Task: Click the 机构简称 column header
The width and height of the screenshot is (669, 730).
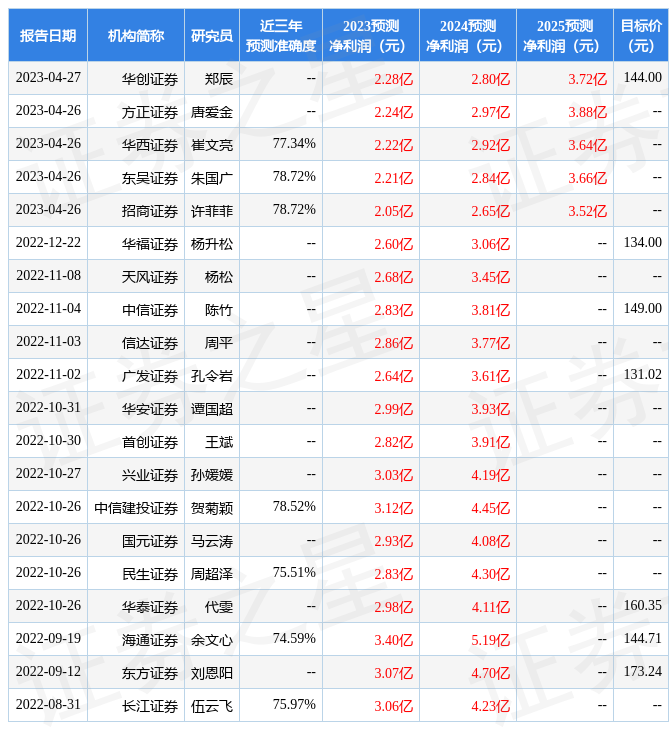Action: [x=136, y=35]
